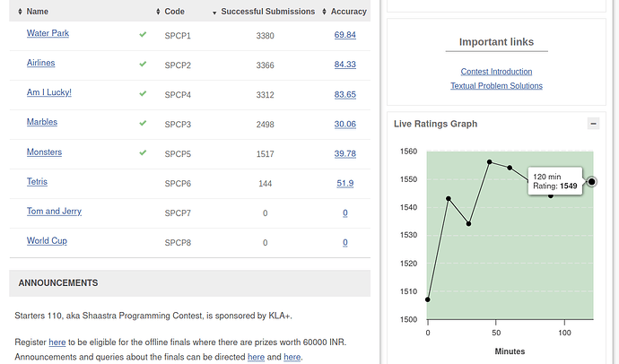The width and height of the screenshot is (619, 364).
Task: Open the Am I Lucky! problem
Action: coord(49,92)
